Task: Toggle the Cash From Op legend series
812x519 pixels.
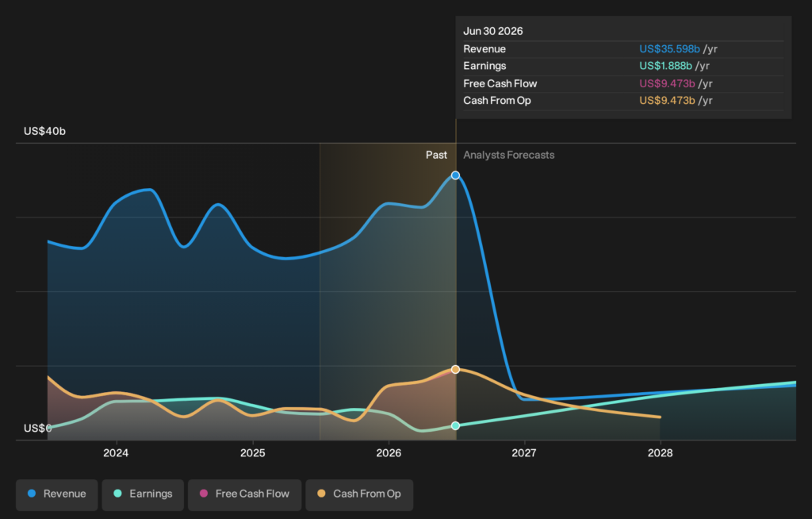Action: point(359,494)
